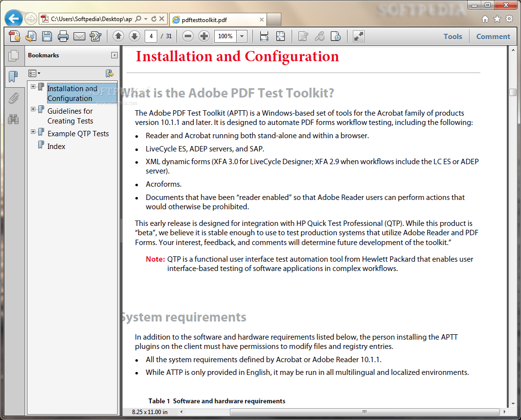
Task: Save the PDF with the floppy disk icon
Action: (47, 36)
